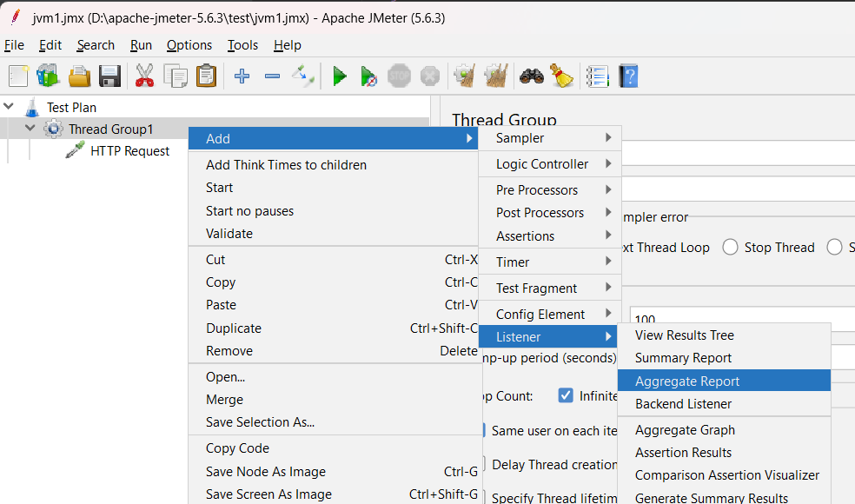Open the Function Helper list icon
The image size is (855, 504).
(x=598, y=76)
